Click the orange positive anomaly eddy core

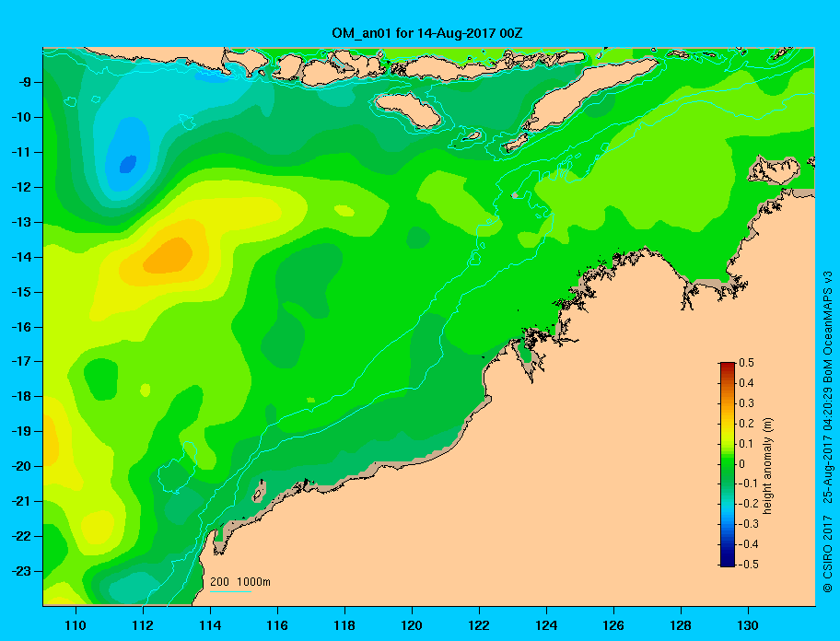pos(168,255)
